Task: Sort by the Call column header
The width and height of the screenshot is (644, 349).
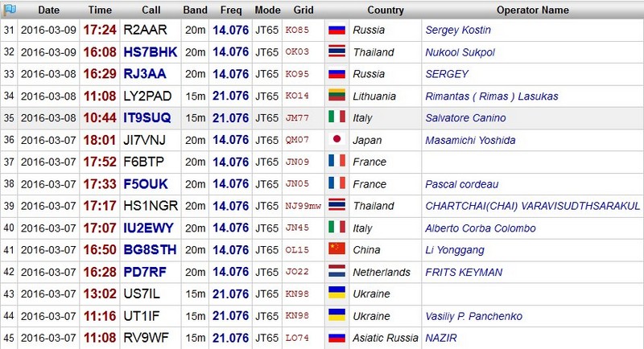Action: point(151,10)
